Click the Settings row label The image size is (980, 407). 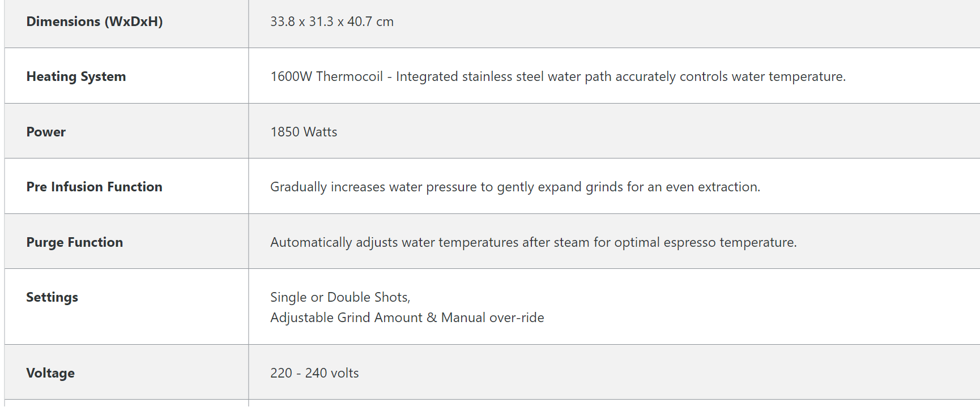click(52, 297)
